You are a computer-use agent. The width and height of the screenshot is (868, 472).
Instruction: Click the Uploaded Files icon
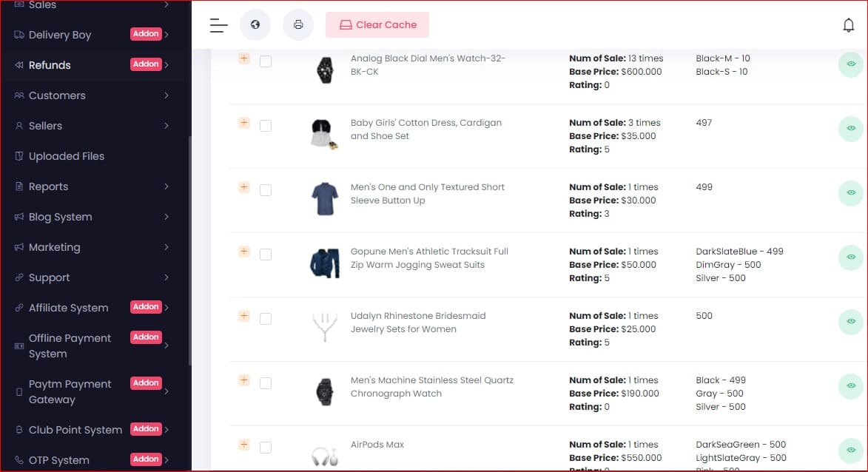(x=18, y=156)
